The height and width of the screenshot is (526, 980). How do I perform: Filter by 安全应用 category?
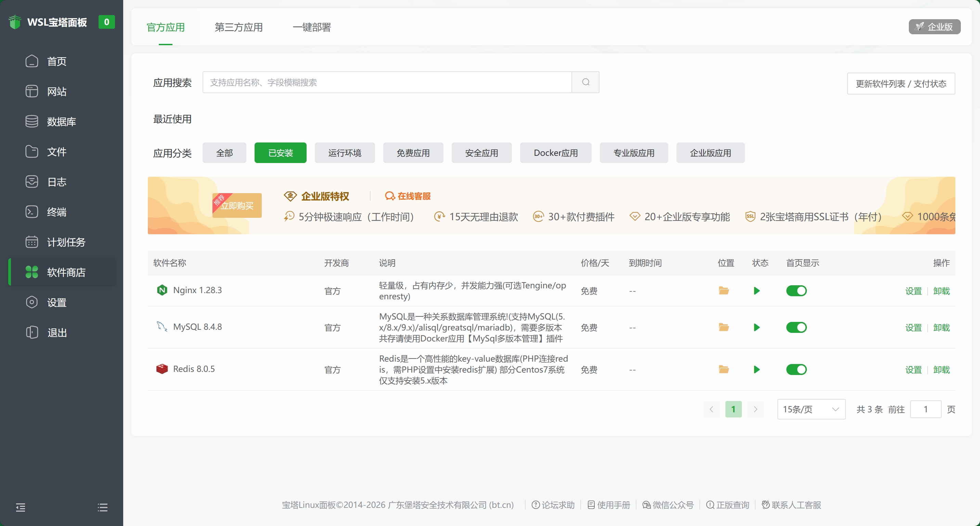pos(482,153)
